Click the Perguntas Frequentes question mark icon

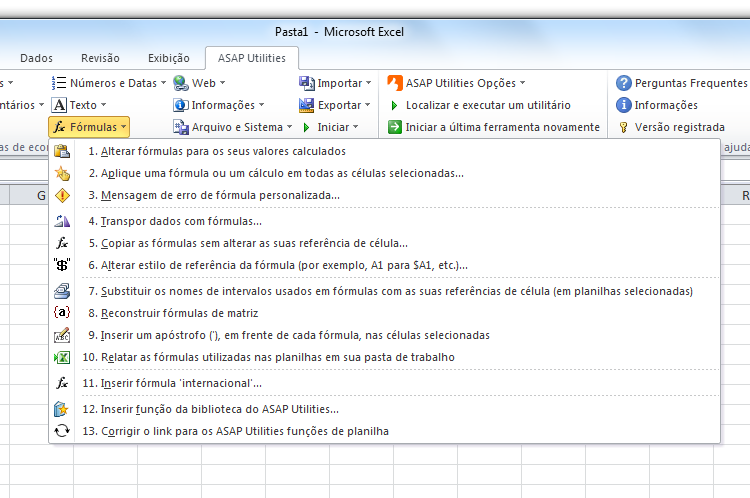pos(623,83)
